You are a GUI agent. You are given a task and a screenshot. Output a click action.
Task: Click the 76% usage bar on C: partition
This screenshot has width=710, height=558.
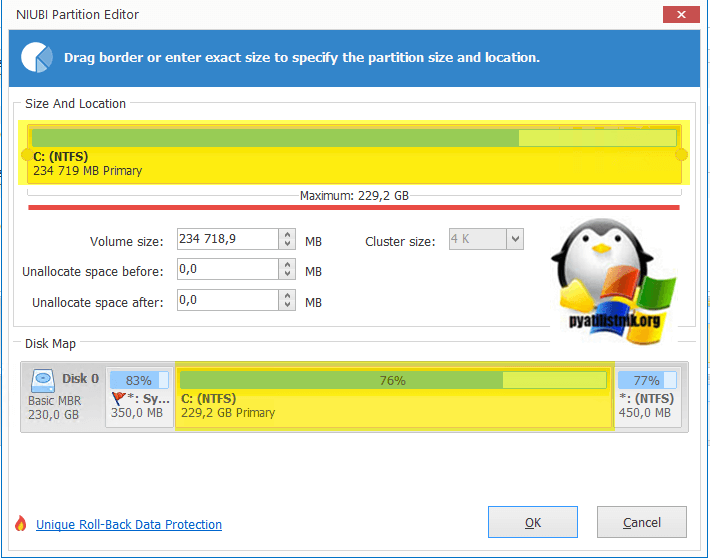click(393, 380)
